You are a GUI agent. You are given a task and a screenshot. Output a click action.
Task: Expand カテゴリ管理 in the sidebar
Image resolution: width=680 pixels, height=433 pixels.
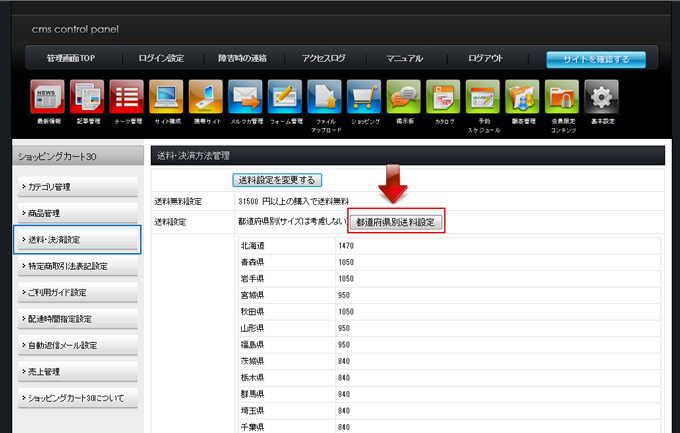[78, 187]
